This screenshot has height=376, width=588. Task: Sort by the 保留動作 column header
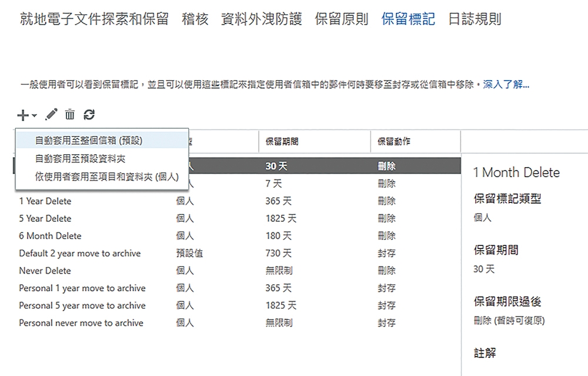pos(394,142)
